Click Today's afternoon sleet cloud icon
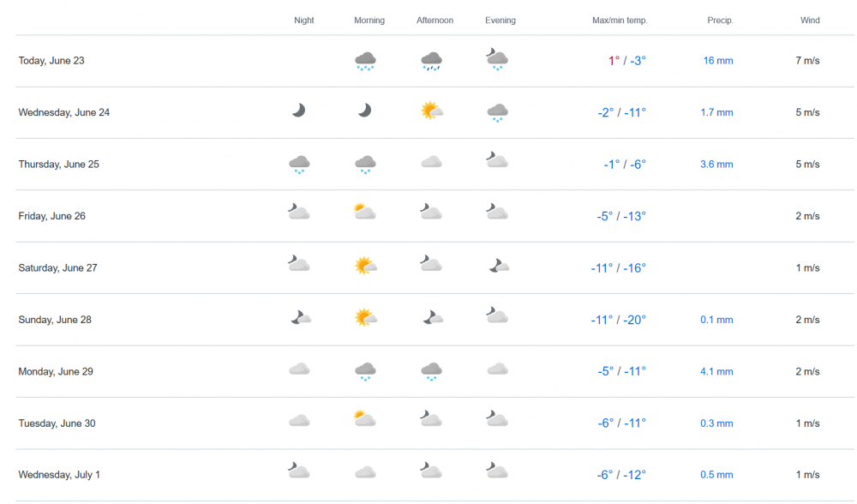This screenshot has height=504, width=857. [x=431, y=60]
